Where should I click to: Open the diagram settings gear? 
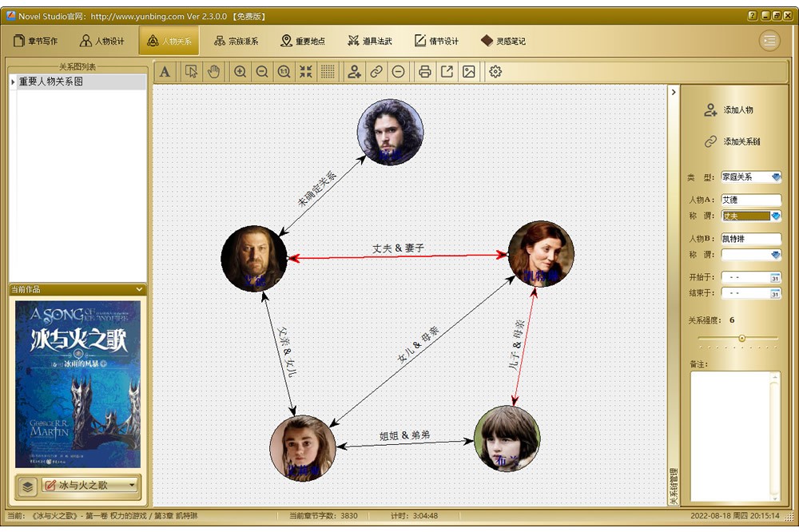coord(495,72)
